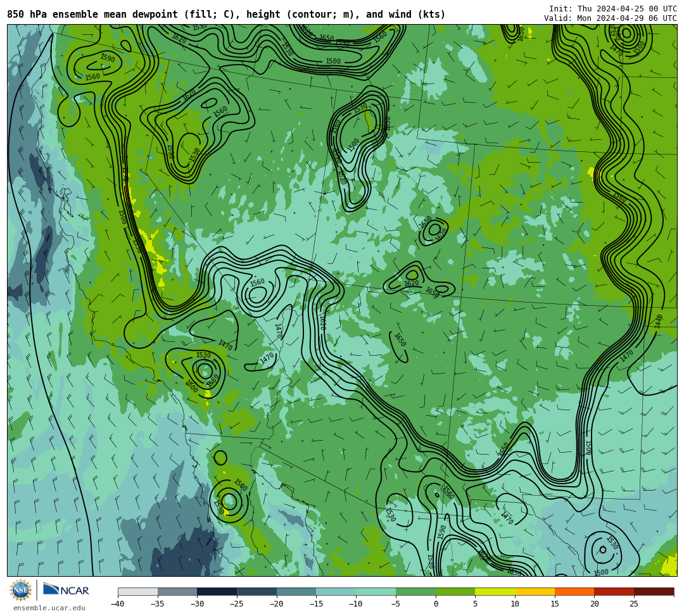Click the '-5' colorbar tick label

pos(396,604)
